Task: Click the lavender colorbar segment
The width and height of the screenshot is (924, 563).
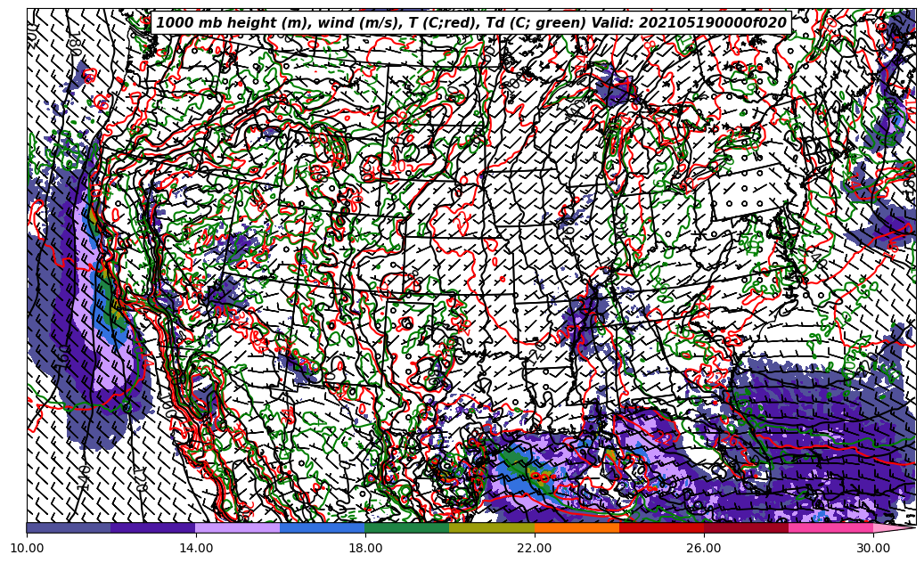Action: (238, 527)
